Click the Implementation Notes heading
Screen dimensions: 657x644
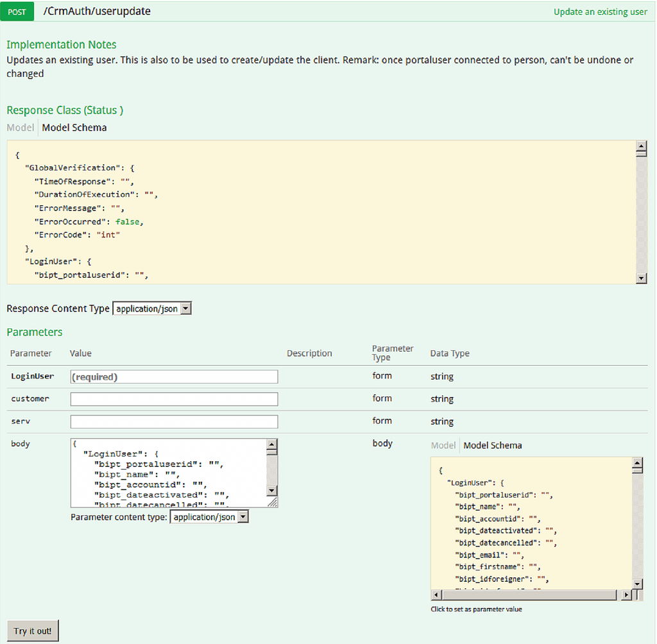click(62, 44)
